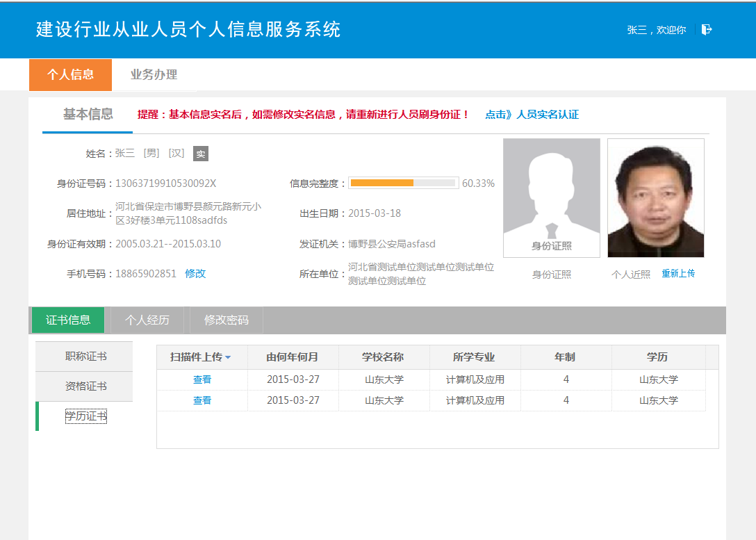Viewport: 756px width, 540px height.
Task: Open the 个人信息 tab
Action: click(x=70, y=75)
